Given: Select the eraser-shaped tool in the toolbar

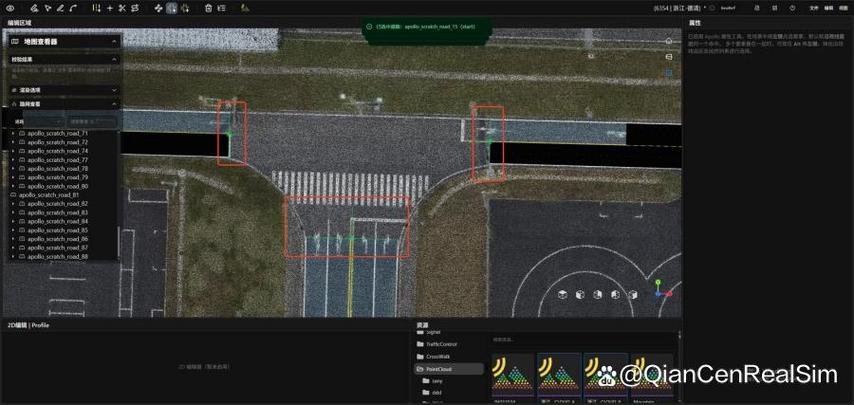Looking at the screenshot, I should 34,8.
